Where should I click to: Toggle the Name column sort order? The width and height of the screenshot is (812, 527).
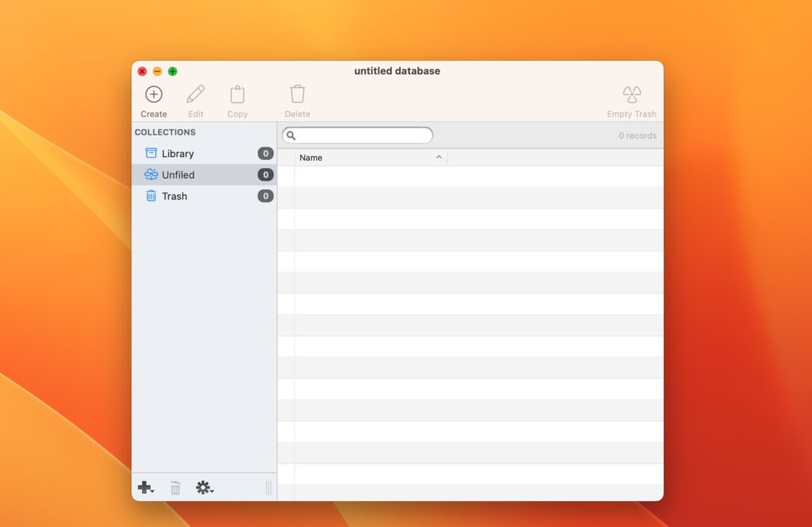[x=439, y=157]
